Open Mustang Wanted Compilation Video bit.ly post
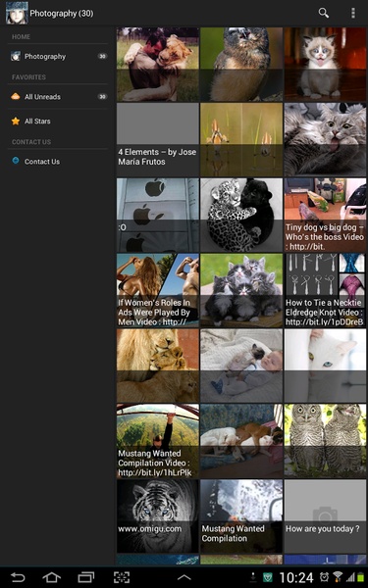This screenshot has width=368, height=588. click(x=158, y=441)
